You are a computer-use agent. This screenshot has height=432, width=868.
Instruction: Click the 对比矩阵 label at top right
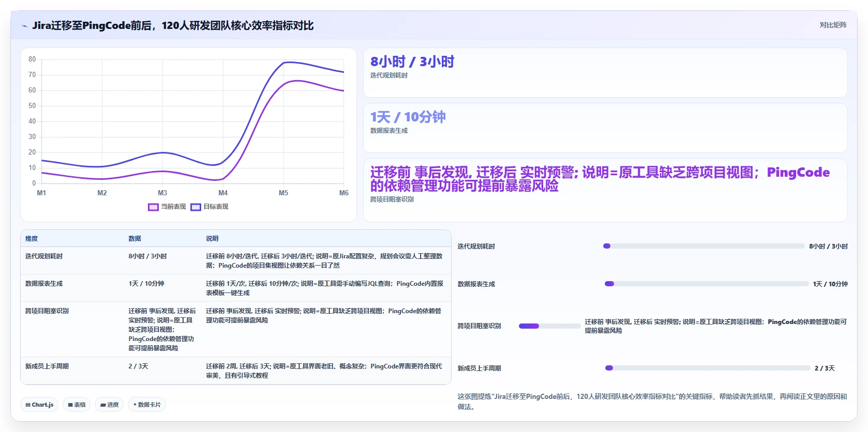[x=833, y=25]
